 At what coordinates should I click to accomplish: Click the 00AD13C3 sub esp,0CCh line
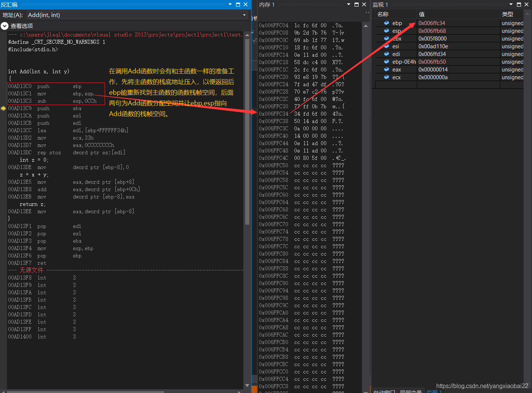(x=52, y=101)
